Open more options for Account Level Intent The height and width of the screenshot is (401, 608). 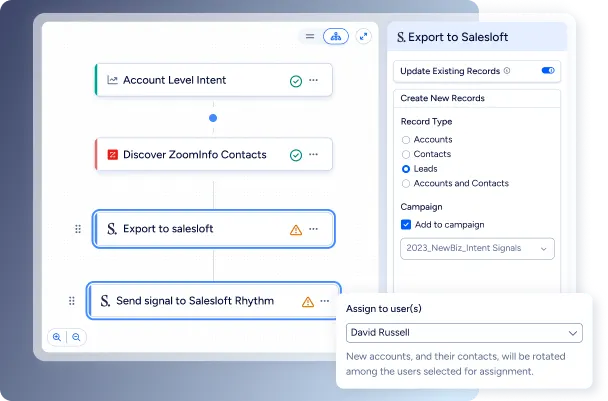[x=313, y=80]
